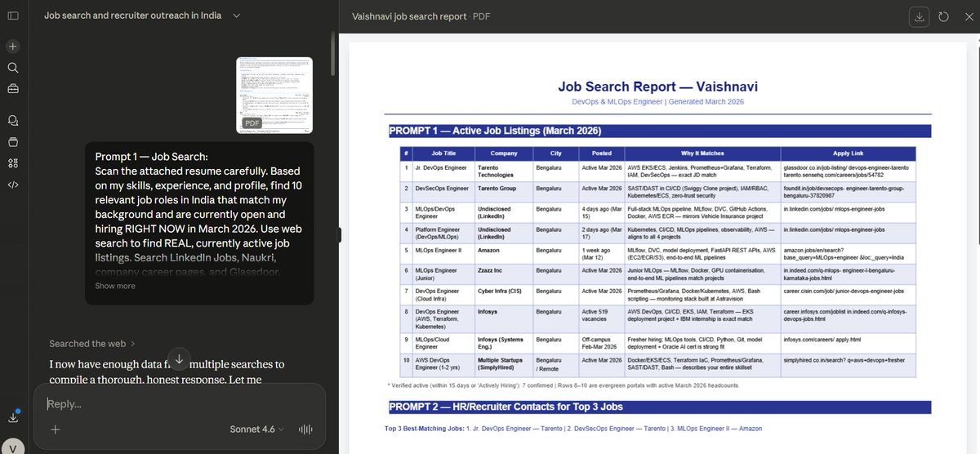Open the user profile avatar V
The width and height of the screenshot is (980, 454).
tap(12, 447)
